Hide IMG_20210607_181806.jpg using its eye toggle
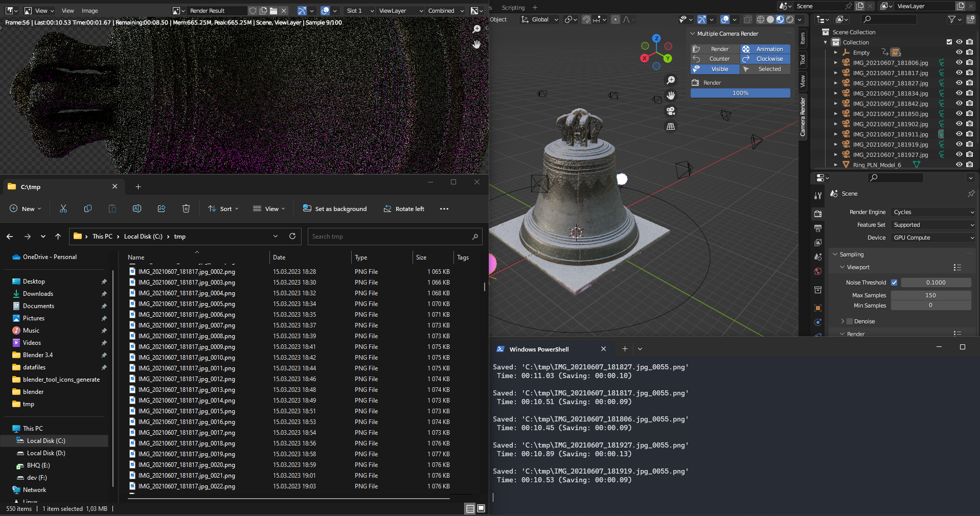980x516 pixels. pos(960,63)
